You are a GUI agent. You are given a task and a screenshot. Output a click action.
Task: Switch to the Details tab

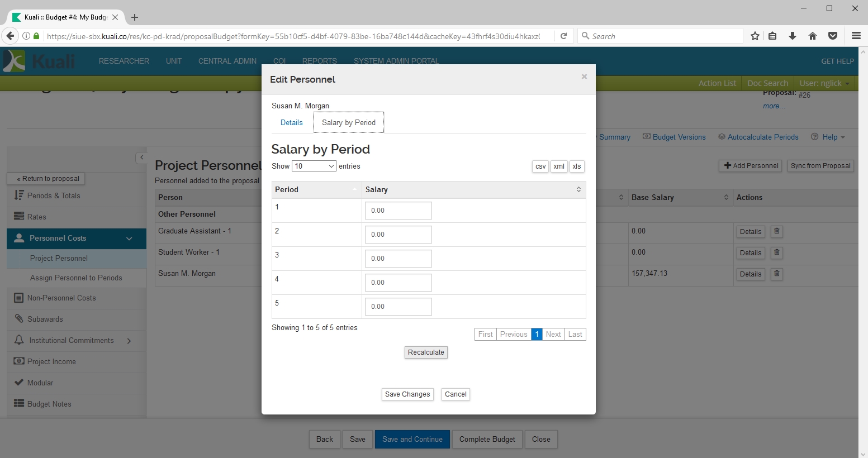pyautogui.click(x=292, y=122)
